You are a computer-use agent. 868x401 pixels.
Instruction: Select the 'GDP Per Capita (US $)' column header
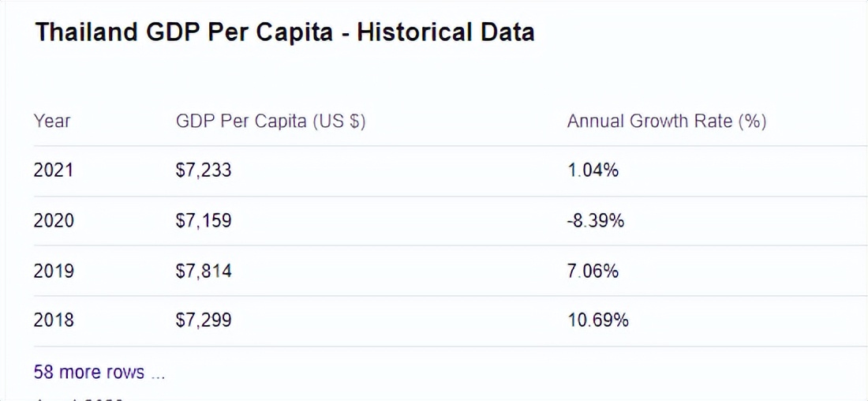point(271,122)
